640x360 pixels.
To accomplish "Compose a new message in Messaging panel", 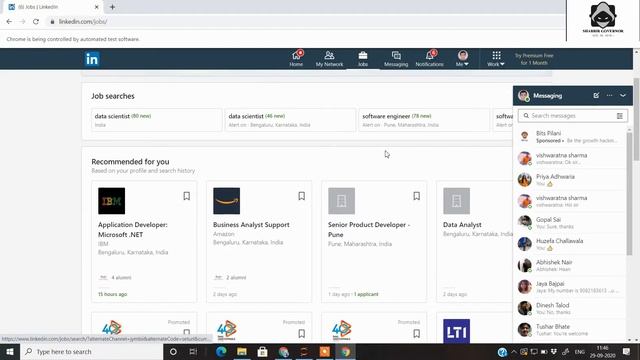I will pos(596,95).
